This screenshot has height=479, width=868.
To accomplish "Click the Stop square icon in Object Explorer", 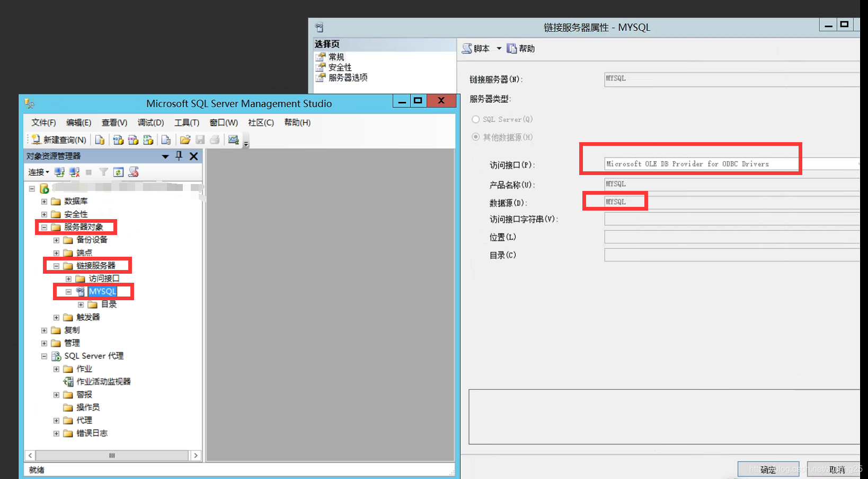I will (x=88, y=172).
